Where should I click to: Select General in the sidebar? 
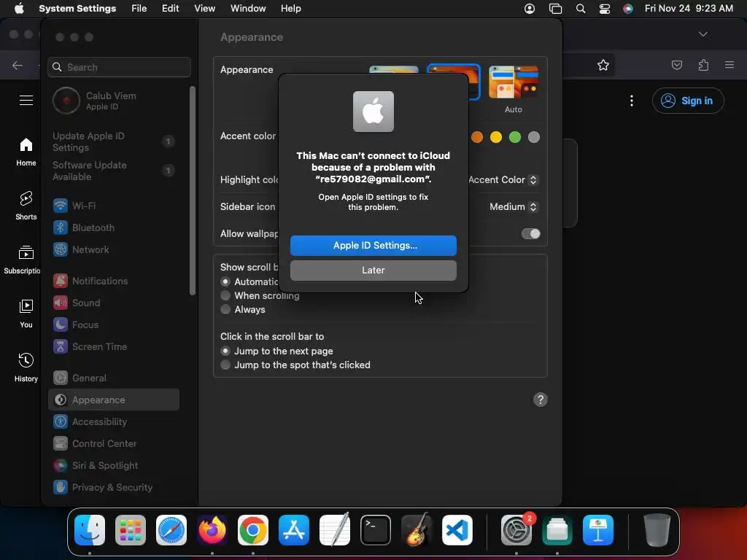pyautogui.click(x=113, y=378)
